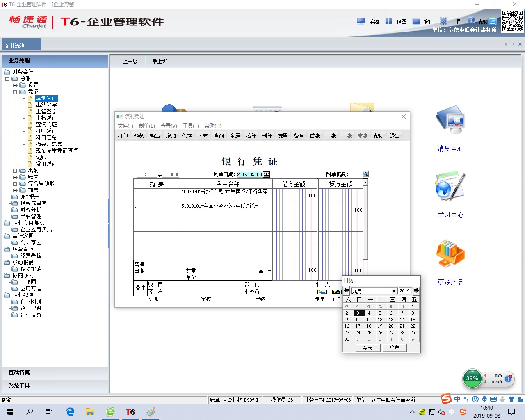
Task: Click 最上级 navigation button
Action: click(160, 61)
